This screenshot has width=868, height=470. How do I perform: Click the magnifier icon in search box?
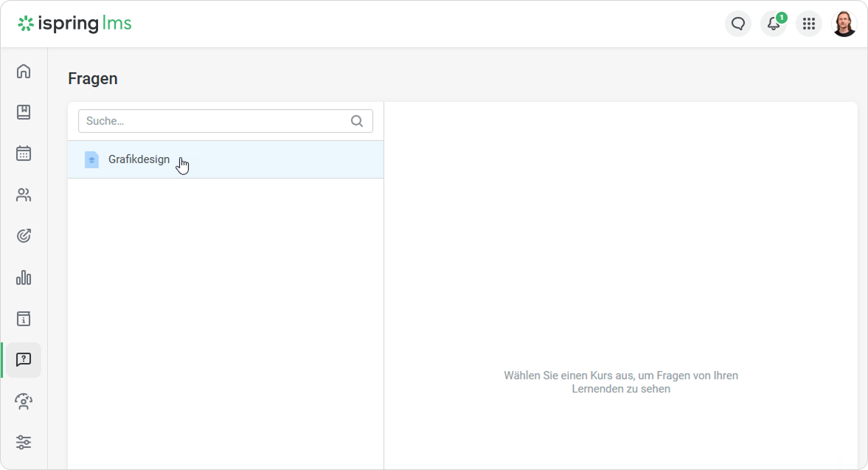(357, 121)
